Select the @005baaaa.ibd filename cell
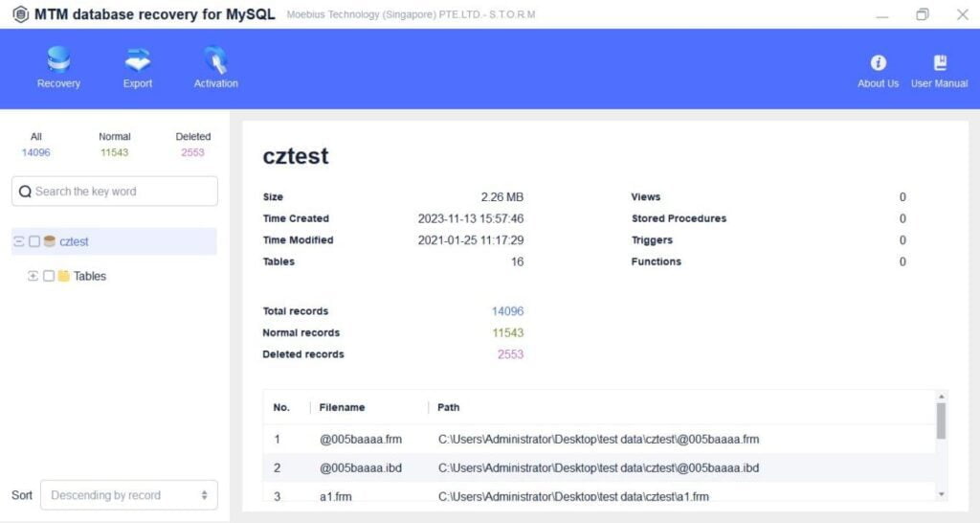980x523 pixels. point(361,468)
